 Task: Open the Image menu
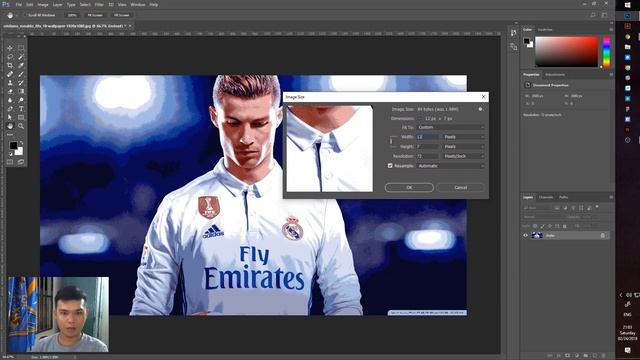(x=43, y=4)
